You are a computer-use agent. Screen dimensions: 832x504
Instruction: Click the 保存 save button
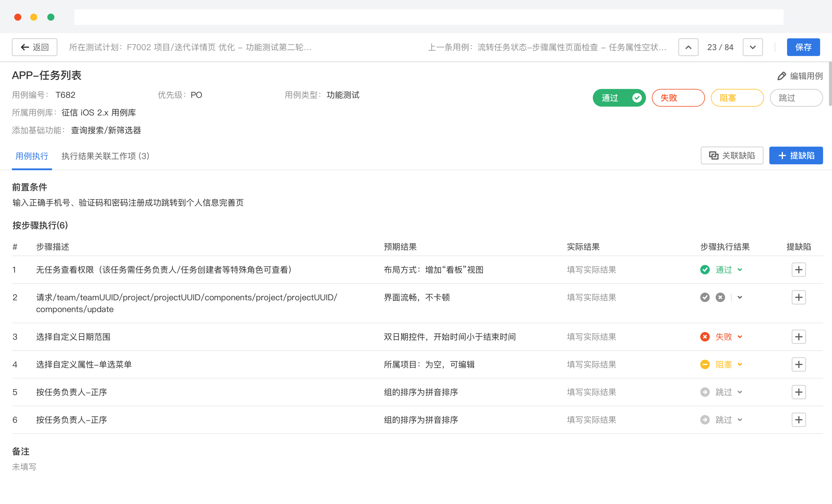pos(803,47)
